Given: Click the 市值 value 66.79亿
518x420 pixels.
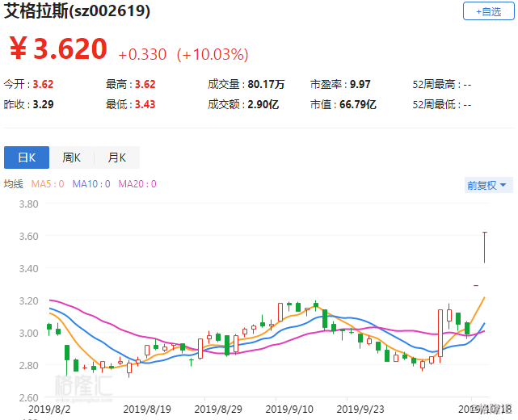Looking at the screenshot, I should click(x=358, y=105).
